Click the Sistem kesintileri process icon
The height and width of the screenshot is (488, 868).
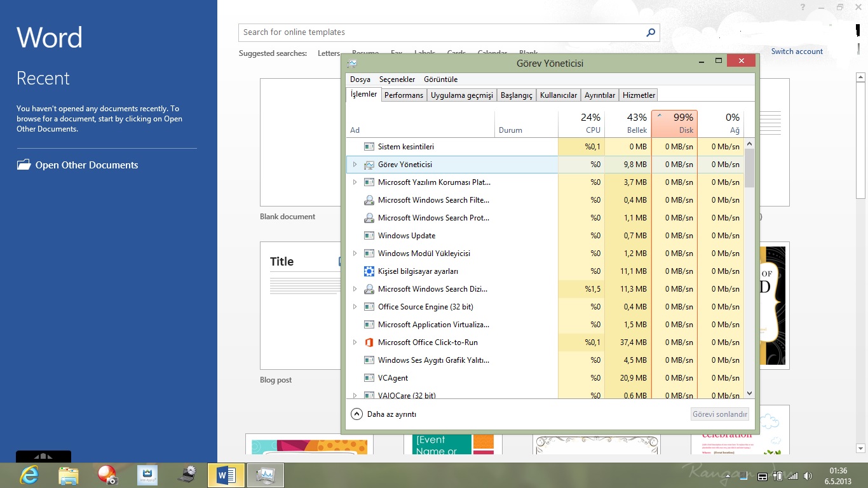coord(369,147)
